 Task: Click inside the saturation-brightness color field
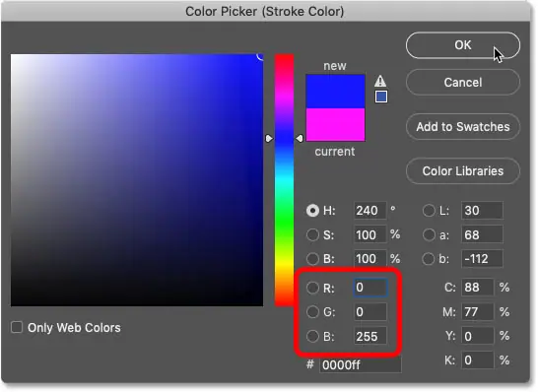[x=137, y=179]
